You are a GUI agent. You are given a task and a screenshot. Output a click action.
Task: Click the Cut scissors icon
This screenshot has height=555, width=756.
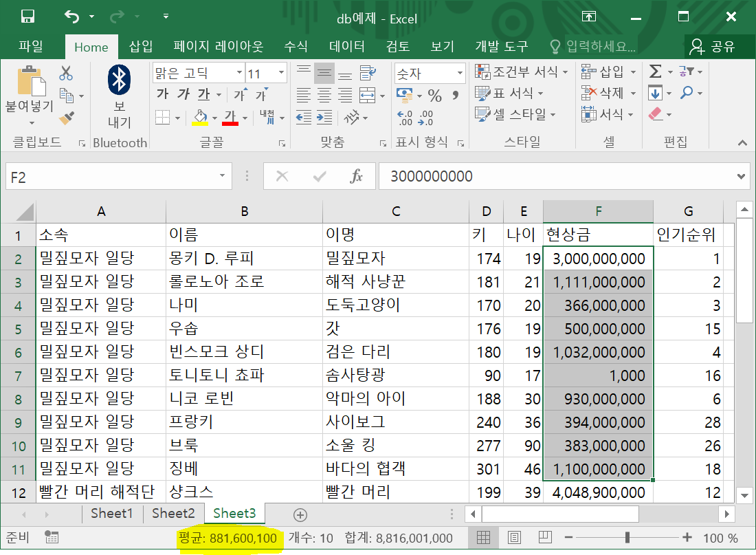tap(66, 73)
